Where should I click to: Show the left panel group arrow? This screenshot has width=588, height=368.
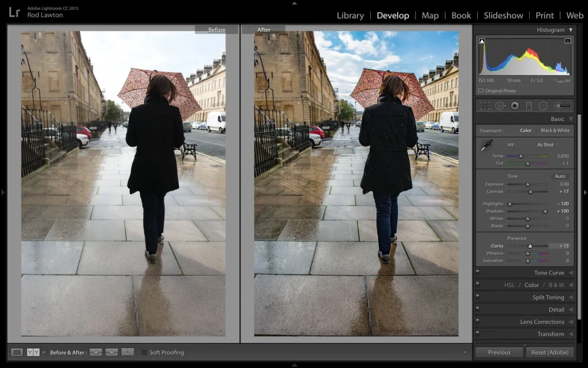coord(3,192)
